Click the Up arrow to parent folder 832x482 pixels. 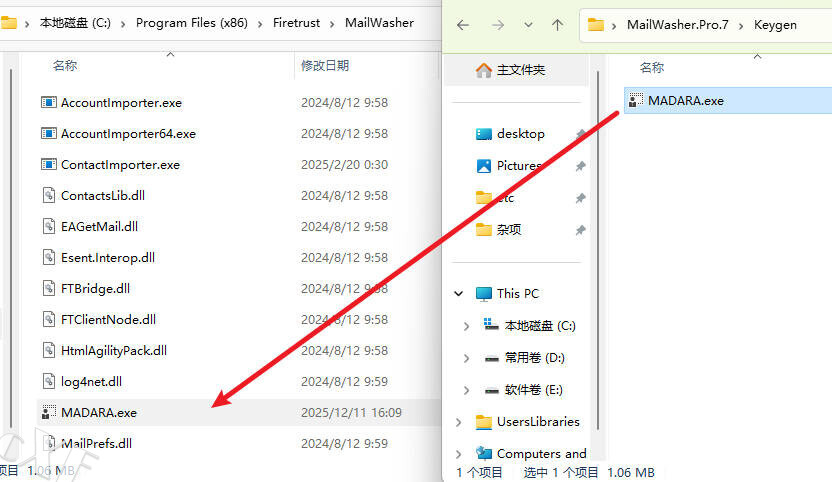tap(558, 25)
